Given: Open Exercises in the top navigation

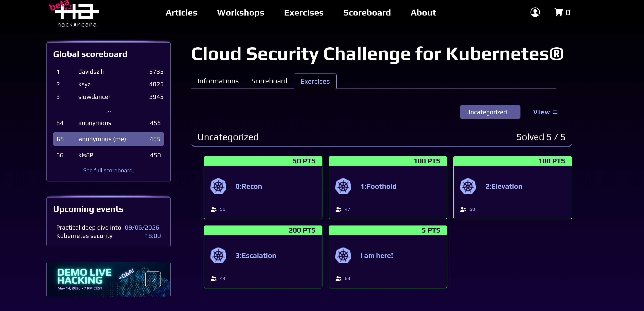Looking at the screenshot, I should (x=304, y=13).
